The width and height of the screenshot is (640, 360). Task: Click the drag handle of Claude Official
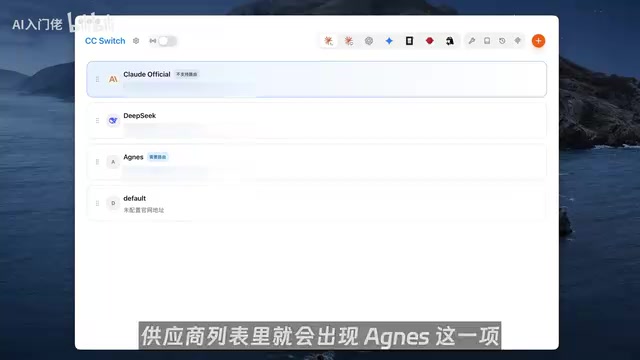tap(97, 79)
